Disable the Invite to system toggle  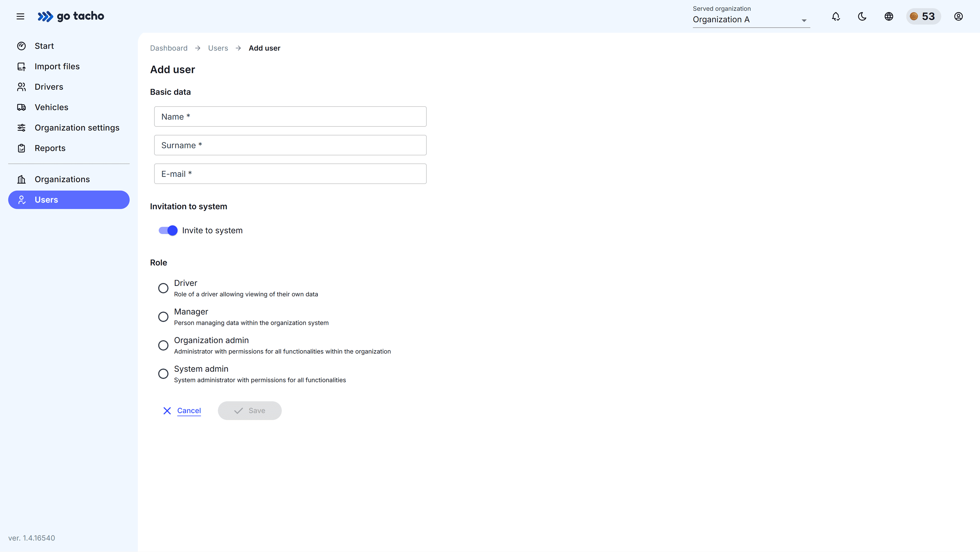point(167,230)
